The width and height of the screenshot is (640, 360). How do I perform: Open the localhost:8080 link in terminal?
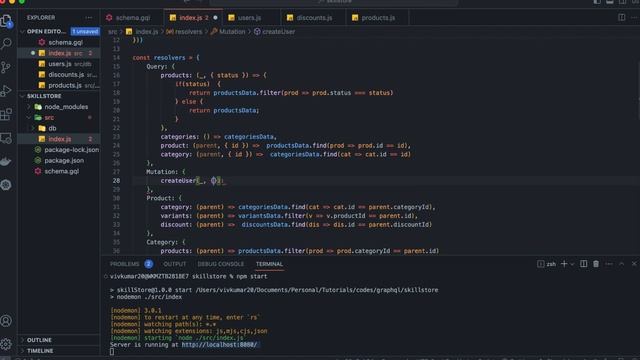(x=220, y=345)
